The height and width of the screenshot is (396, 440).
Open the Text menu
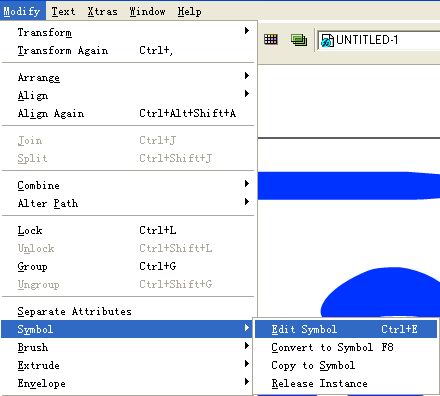[63, 11]
